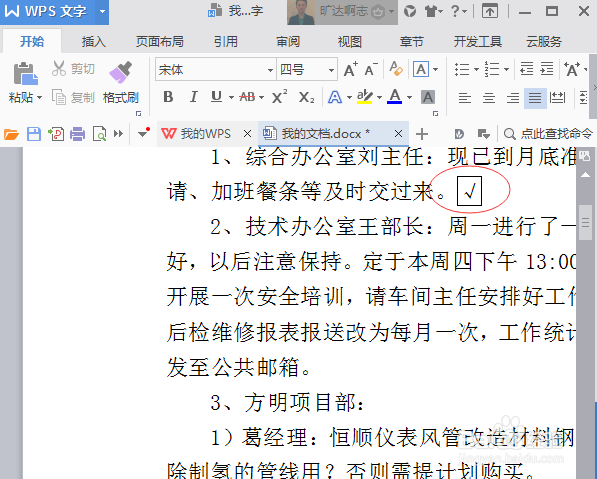Pick the yellow highlight color
Viewport: 597px width, 479px height.
point(364,97)
